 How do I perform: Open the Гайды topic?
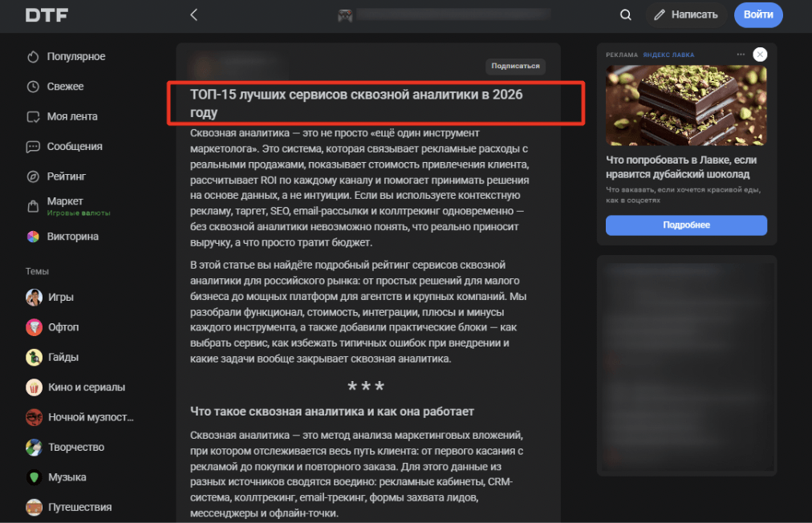tap(63, 357)
